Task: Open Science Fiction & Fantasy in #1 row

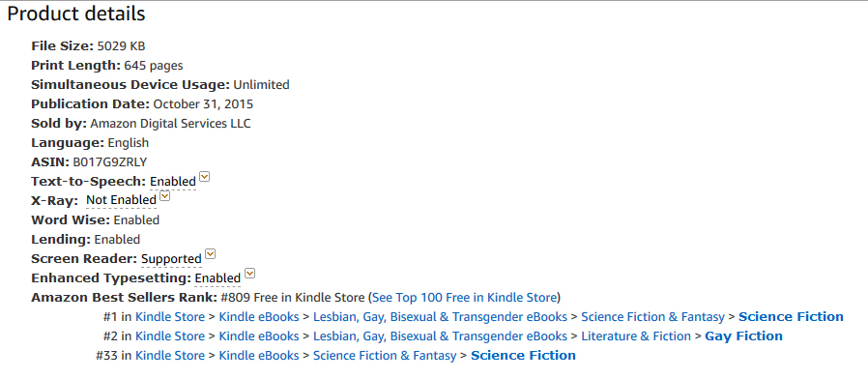Action: [652, 317]
